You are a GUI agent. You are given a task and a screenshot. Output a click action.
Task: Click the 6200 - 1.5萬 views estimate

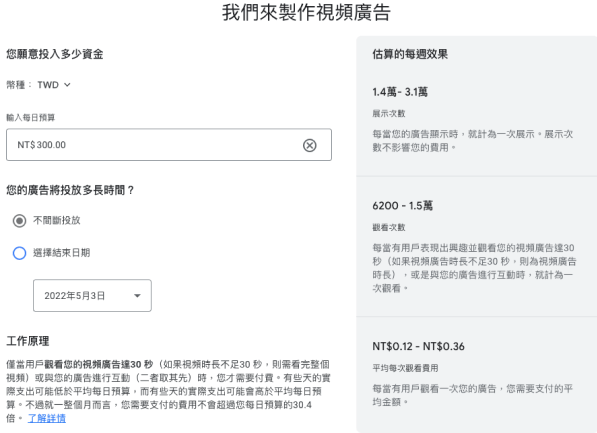point(402,206)
